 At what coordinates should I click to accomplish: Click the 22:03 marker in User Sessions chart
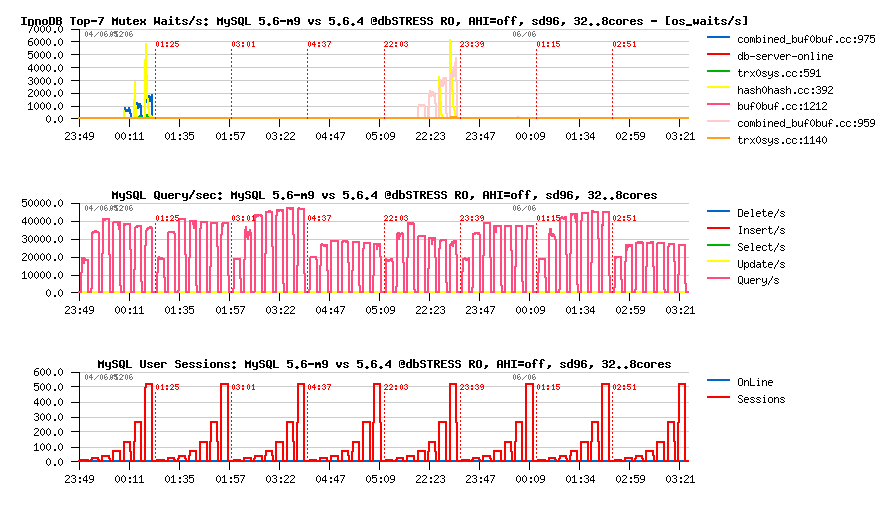(x=396, y=387)
